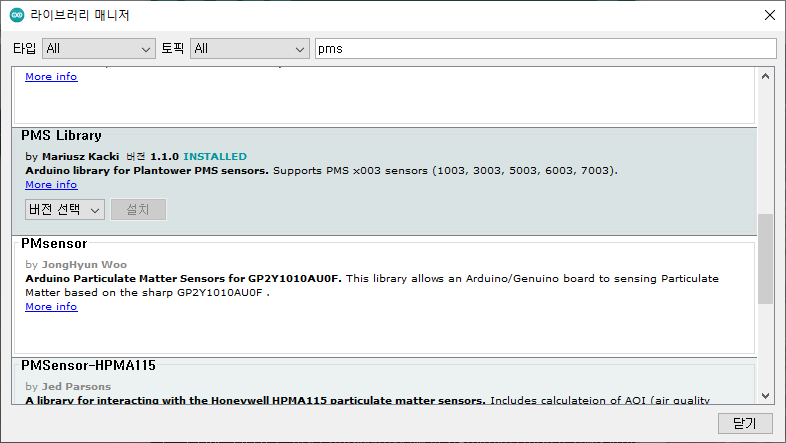Click author name Jed Parsons
786x443 pixels.
tap(76, 386)
